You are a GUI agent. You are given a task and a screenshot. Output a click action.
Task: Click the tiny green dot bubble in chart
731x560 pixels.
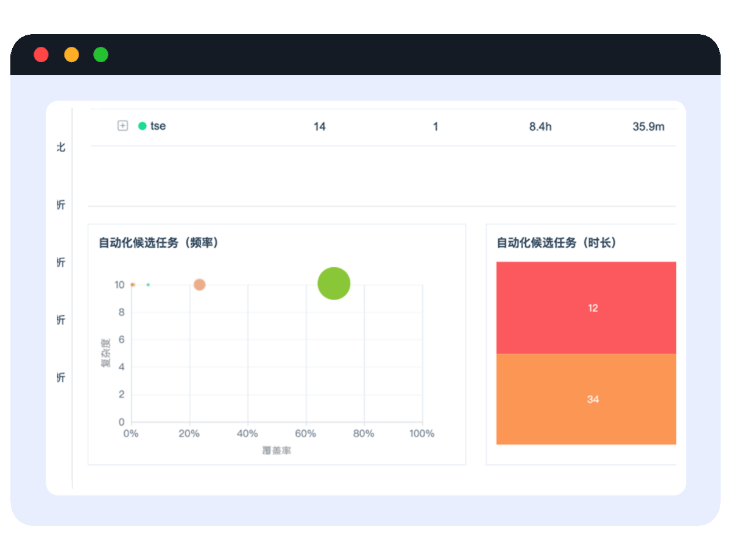[x=148, y=285]
